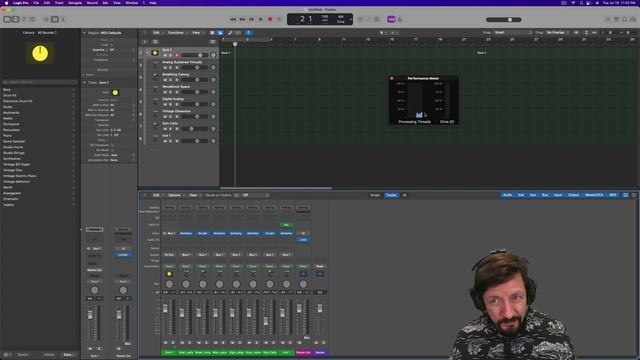Click the Add Track plus button
Viewport: 640px width, 360px height.
pyautogui.click(x=144, y=42)
